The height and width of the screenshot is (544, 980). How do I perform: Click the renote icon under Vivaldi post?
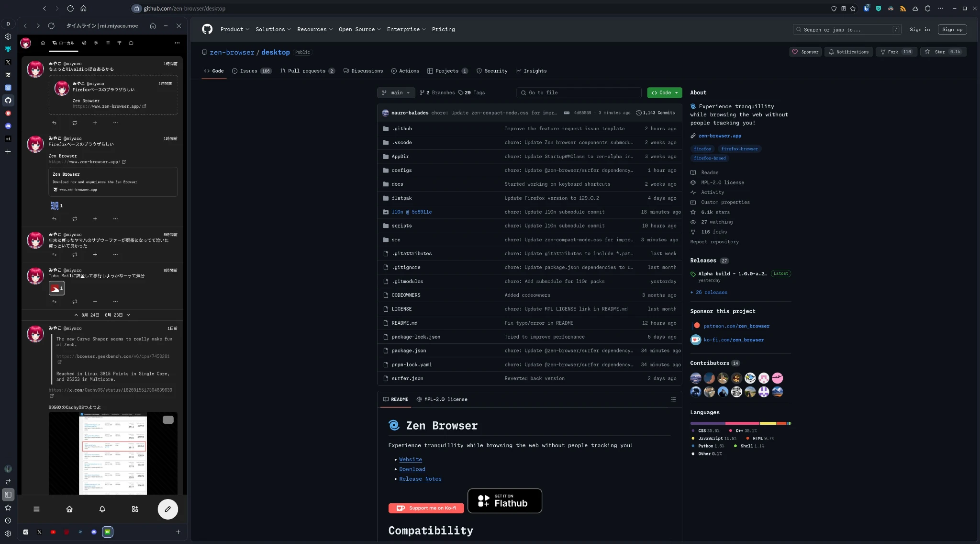pos(75,123)
